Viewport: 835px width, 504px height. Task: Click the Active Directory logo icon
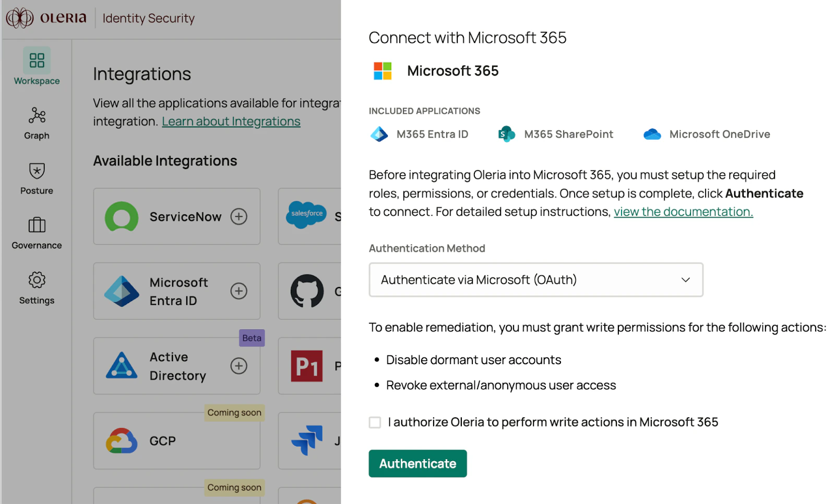122,366
